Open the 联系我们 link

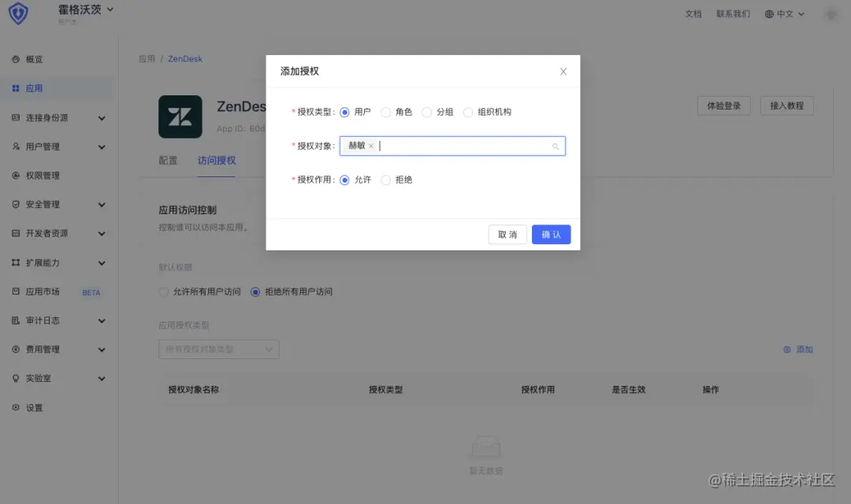[733, 14]
